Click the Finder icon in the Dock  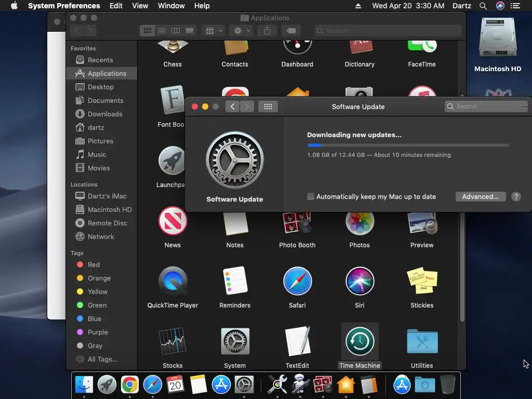84,385
